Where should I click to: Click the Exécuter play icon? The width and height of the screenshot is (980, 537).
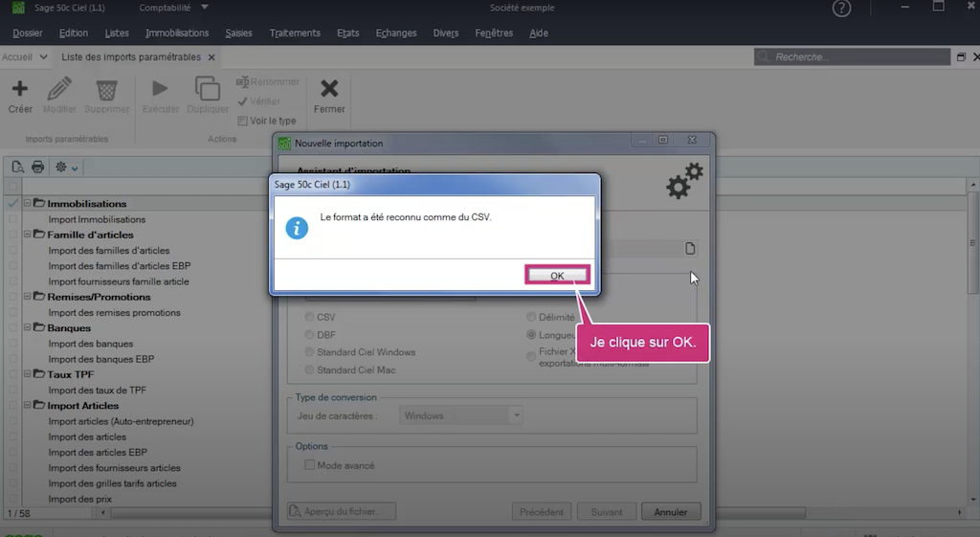coord(160,89)
